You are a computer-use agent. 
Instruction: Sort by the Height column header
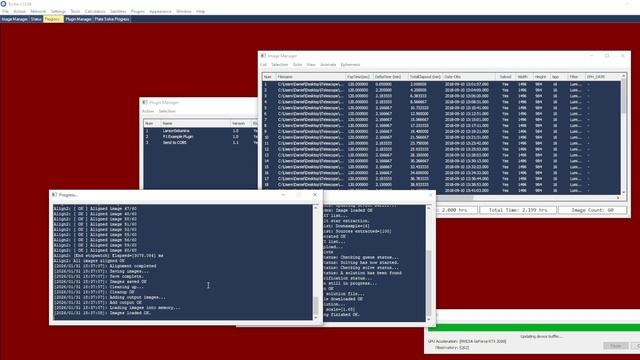point(540,77)
